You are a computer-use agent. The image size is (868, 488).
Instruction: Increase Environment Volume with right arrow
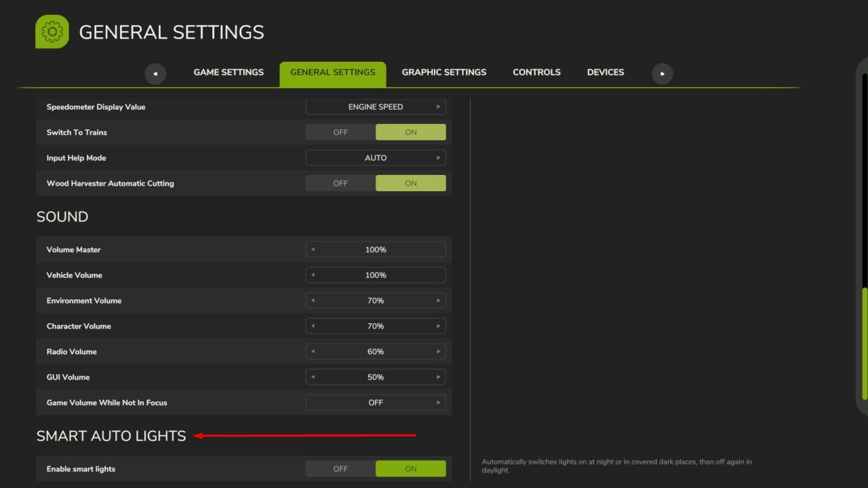coord(438,300)
